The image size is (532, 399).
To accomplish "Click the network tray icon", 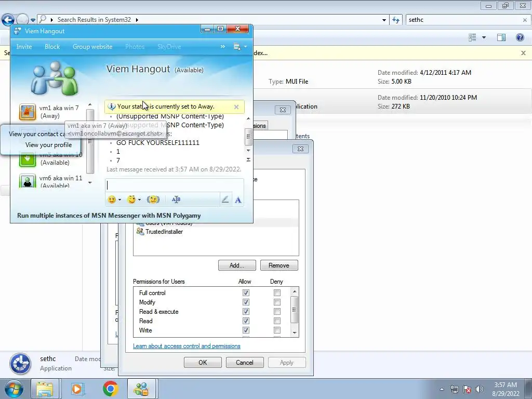I will click(x=454, y=389).
